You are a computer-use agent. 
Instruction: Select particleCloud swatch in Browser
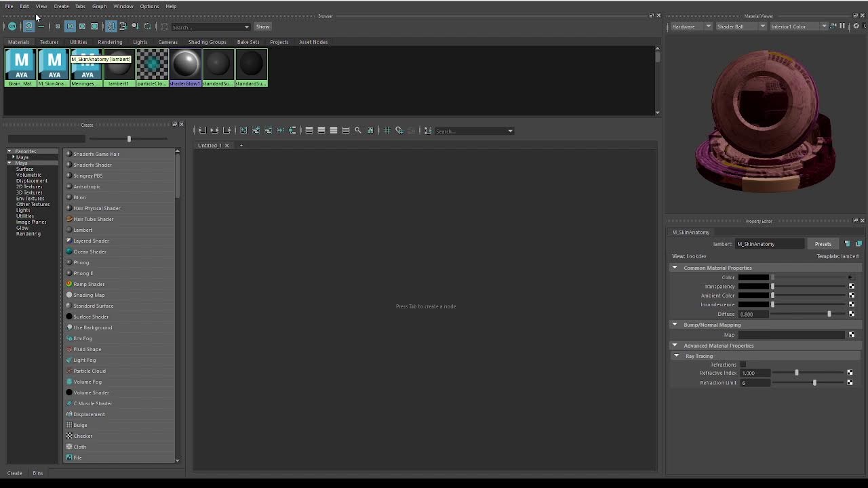(x=152, y=67)
